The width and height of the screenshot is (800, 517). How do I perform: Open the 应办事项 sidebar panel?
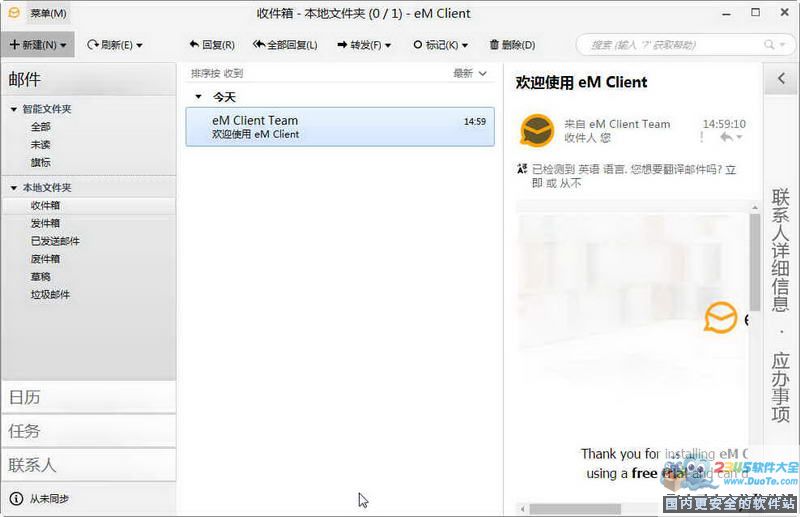[x=780, y=387]
